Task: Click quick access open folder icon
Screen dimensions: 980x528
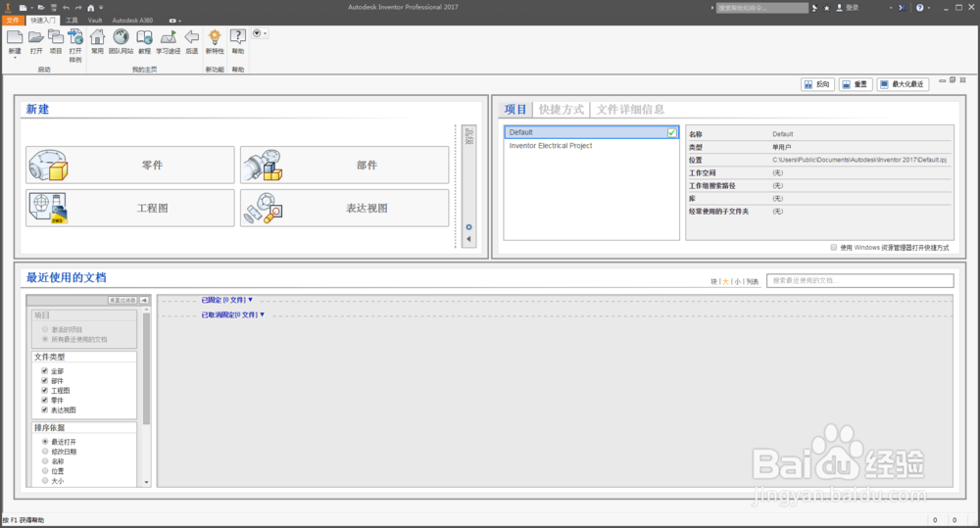Action: [40, 8]
